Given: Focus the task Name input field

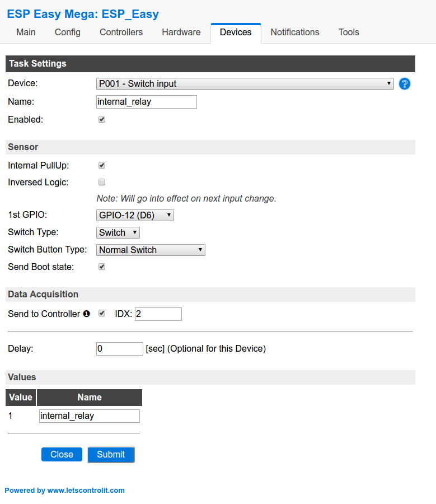Looking at the screenshot, I should (x=147, y=101).
